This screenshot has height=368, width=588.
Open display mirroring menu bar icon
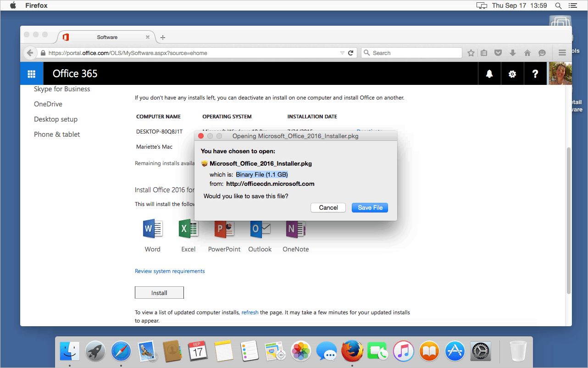[482, 6]
